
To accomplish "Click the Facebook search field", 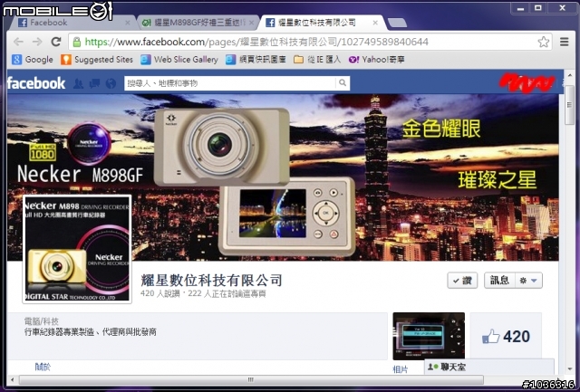I will click(230, 83).
